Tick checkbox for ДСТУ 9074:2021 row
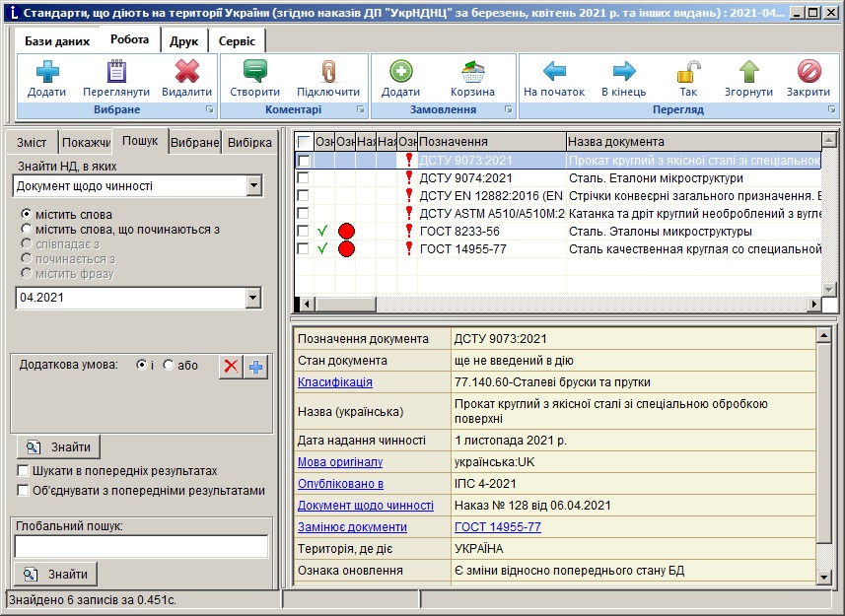The image size is (845, 616). click(x=304, y=177)
